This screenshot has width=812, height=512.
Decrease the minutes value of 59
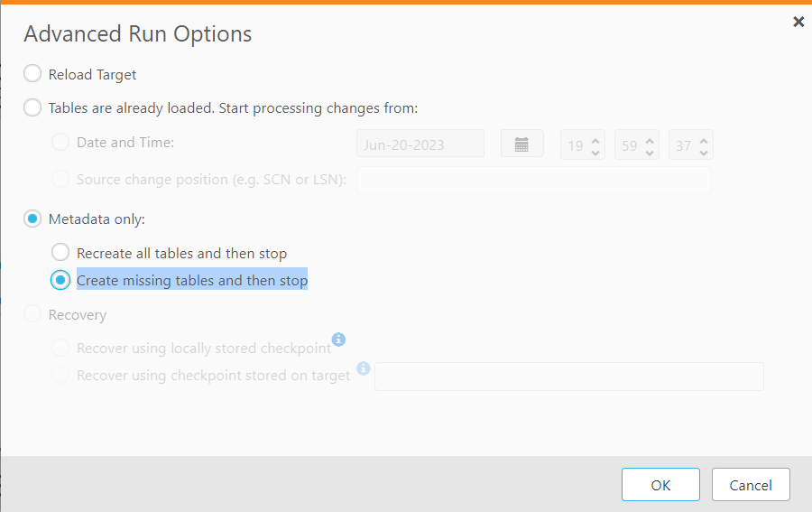(650, 152)
